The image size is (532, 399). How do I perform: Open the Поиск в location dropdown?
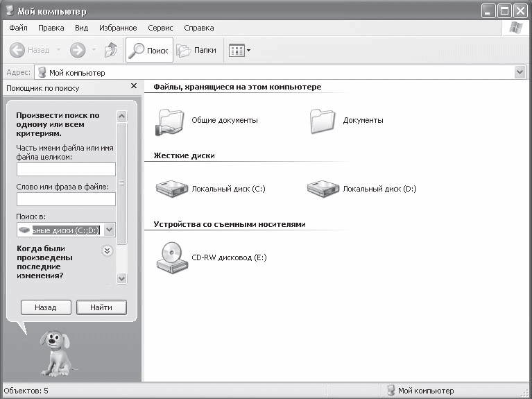[110, 230]
